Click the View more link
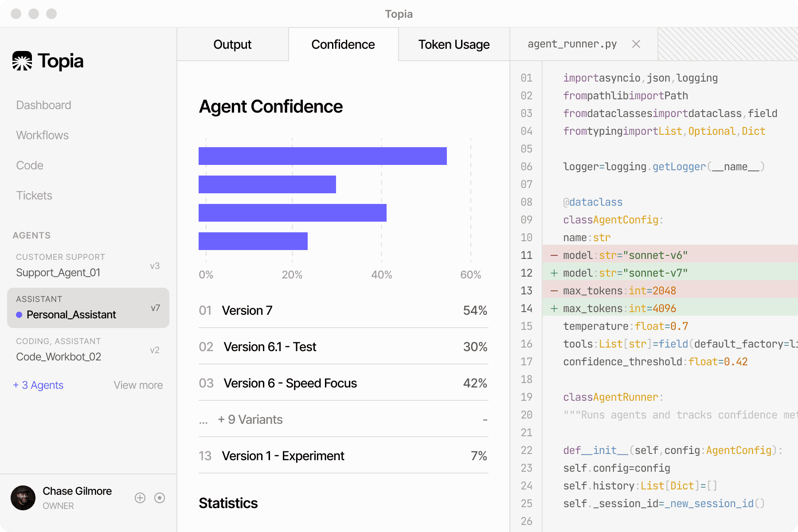Image resolution: width=798 pixels, height=532 pixels. coord(138,385)
